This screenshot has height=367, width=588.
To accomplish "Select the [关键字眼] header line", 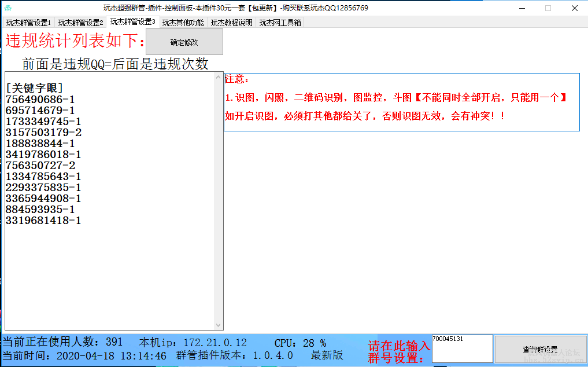I will (x=34, y=88).
